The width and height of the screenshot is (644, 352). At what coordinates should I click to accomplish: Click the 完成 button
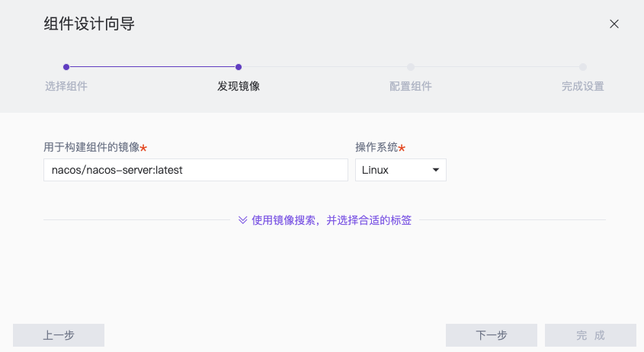590,335
